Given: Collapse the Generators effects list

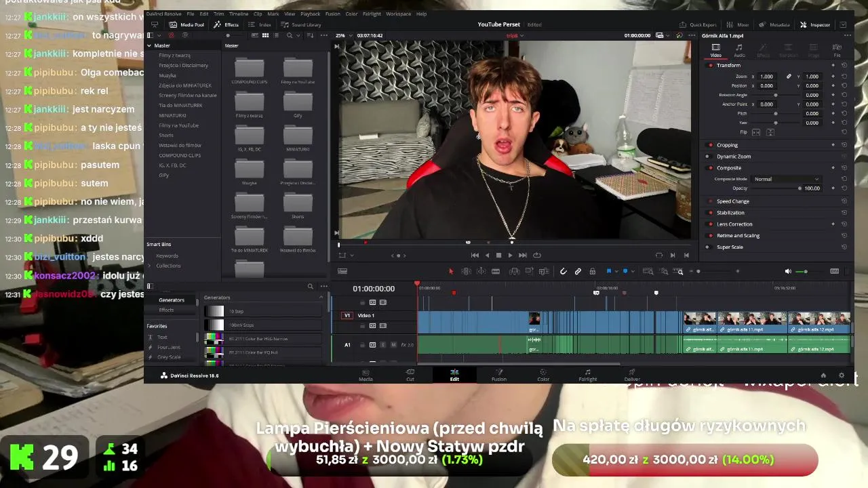Looking at the screenshot, I should (321, 297).
